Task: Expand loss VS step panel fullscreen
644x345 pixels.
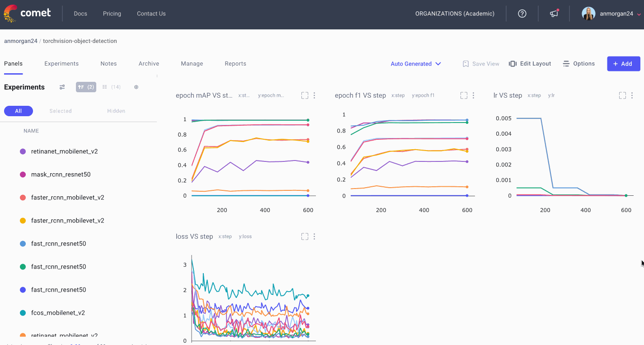Action: click(x=305, y=236)
